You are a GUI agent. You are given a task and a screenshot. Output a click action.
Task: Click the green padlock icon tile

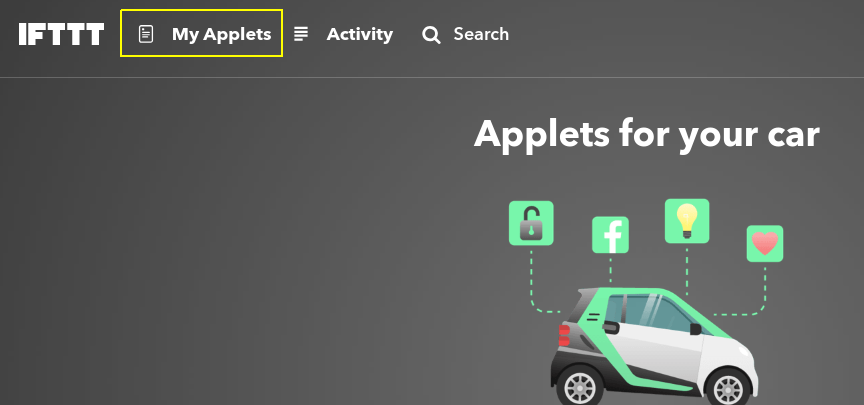click(531, 223)
